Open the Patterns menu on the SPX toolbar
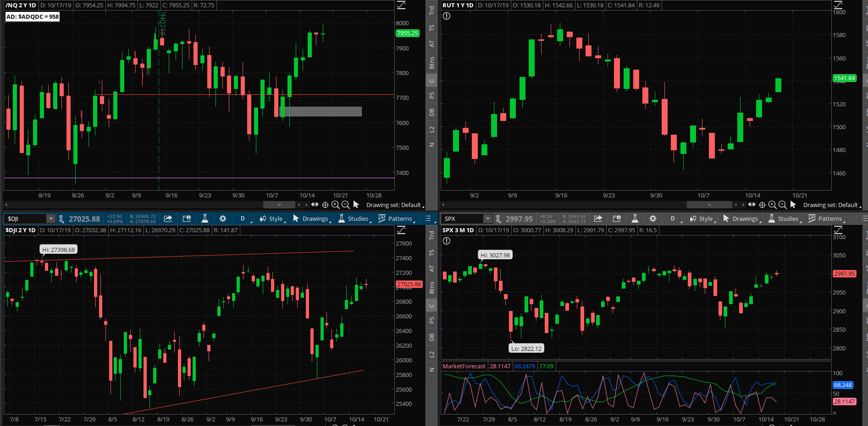Screen dimensions: 868x426 [826, 218]
